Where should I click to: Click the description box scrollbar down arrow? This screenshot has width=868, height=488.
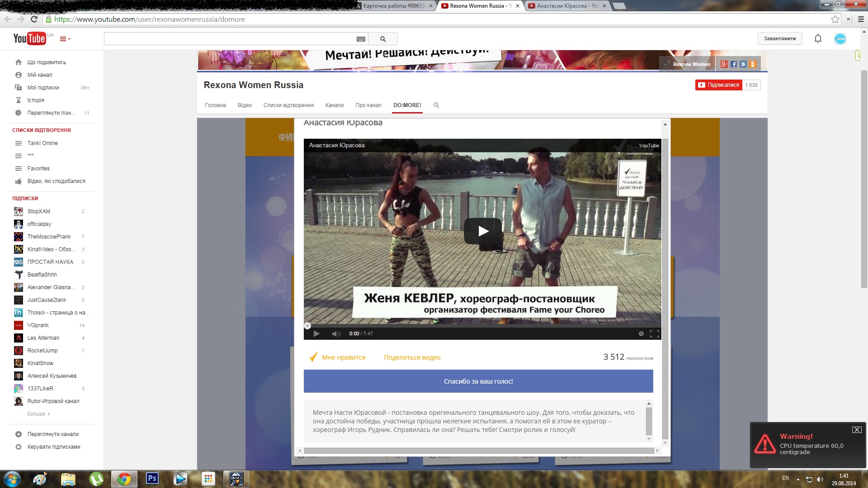pyautogui.click(x=649, y=439)
